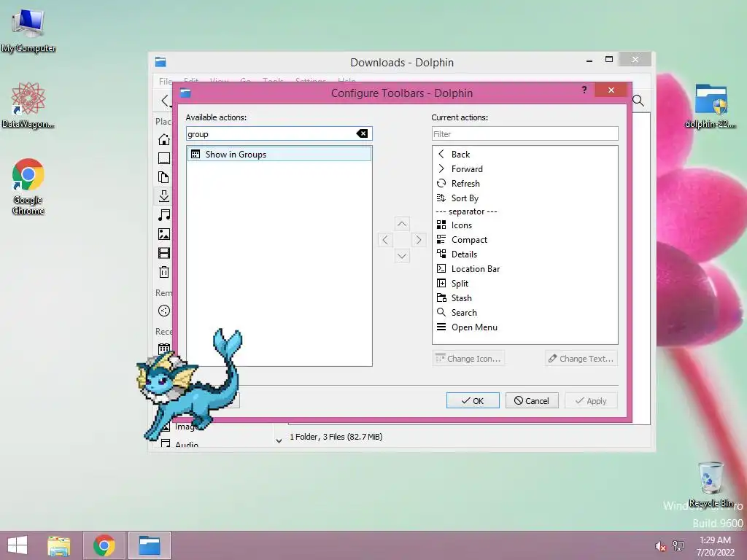The image size is (747, 560).
Task: Select My Computer desktop icon
Action: pyautogui.click(x=28, y=30)
